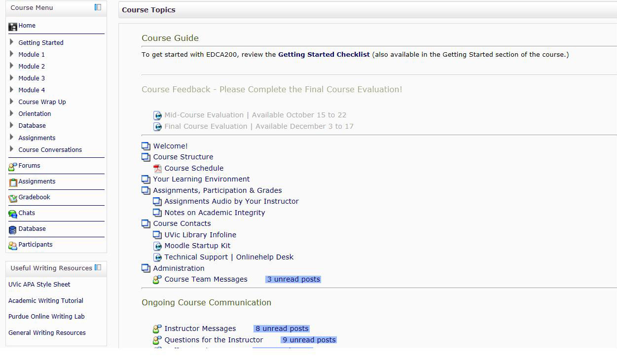Click the Home icon in Course Menu
617x364 pixels.
tap(13, 26)
